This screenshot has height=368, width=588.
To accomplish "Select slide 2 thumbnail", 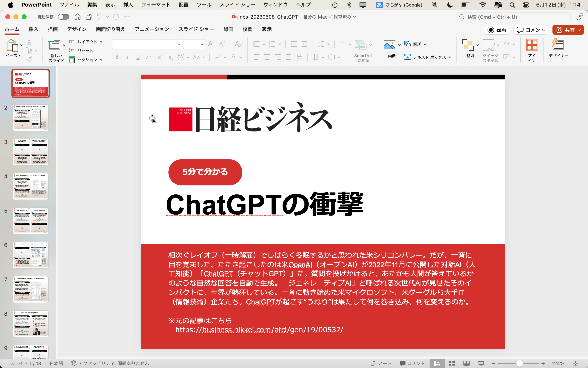I will (31, 118).
